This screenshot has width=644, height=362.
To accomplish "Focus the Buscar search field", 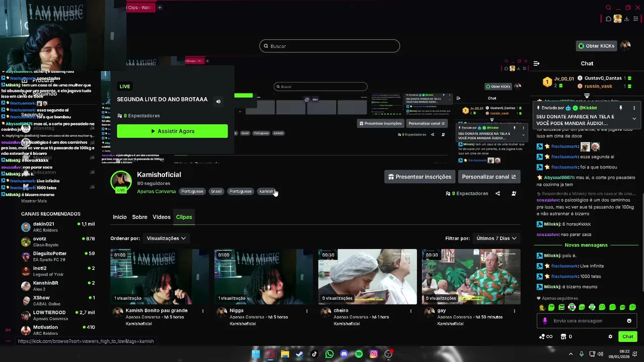I will click(330, 46).
